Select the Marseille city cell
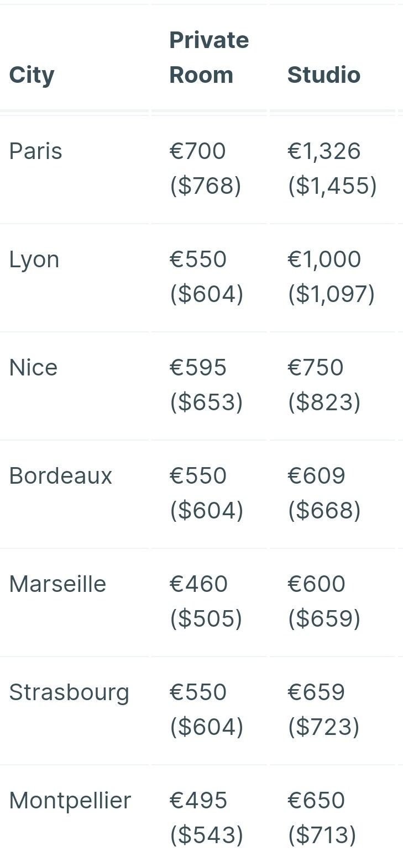The height and width of the screenshot is (868, 403). click(x=57, y=584)
